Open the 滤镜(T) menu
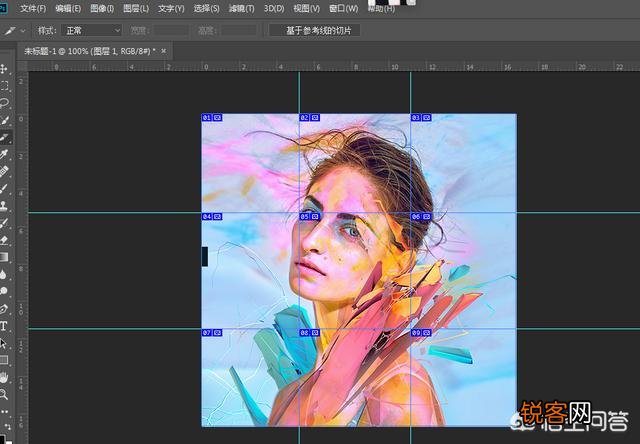640x444 pixels. click(x=242, y=9)
